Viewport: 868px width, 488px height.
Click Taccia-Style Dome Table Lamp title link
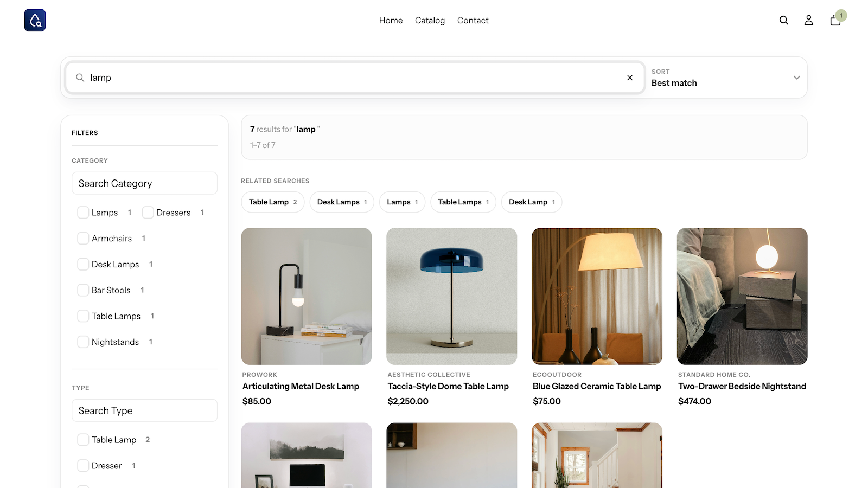point(448,386)
